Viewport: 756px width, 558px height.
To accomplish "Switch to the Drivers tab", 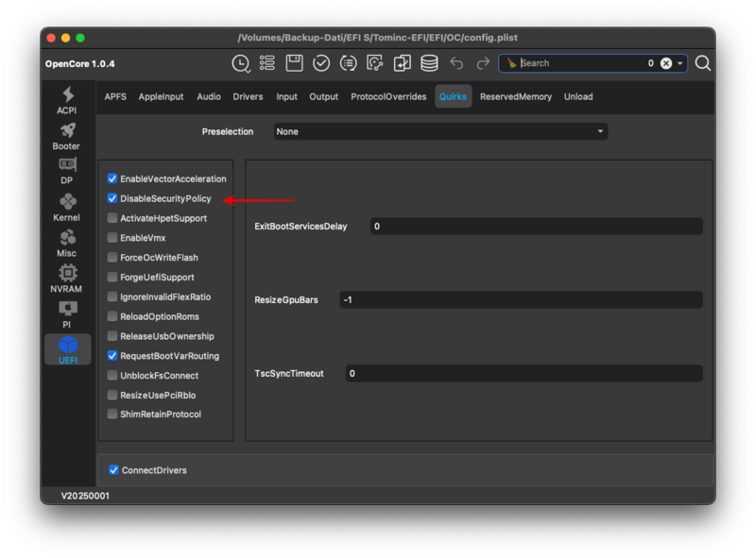I will [x=248, y=97].
